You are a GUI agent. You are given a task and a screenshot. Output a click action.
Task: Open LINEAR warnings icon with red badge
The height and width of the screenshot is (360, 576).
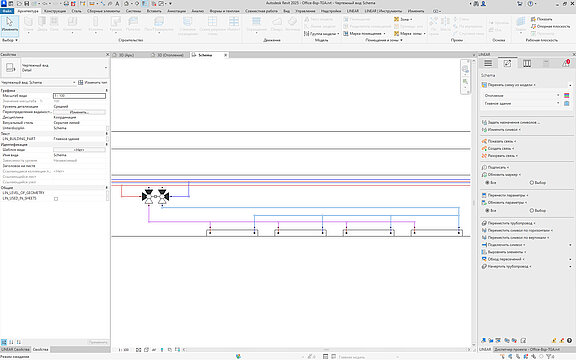(566, 63)
